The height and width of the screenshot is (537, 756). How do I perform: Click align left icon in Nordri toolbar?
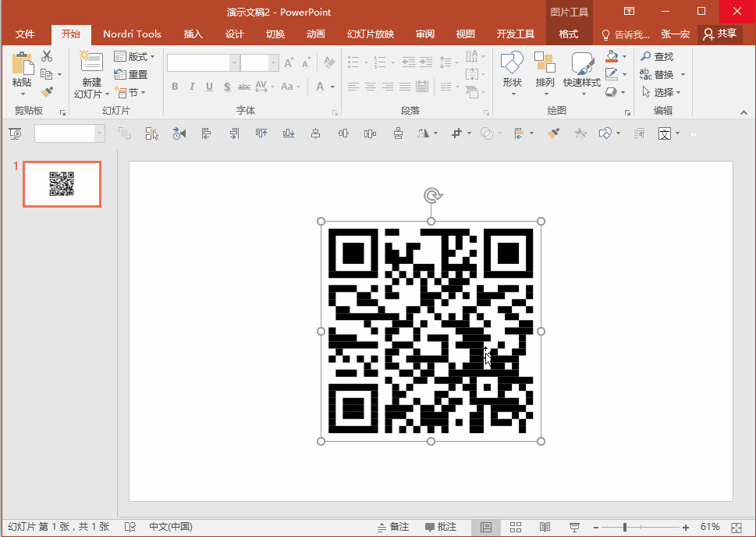[206, 133]
